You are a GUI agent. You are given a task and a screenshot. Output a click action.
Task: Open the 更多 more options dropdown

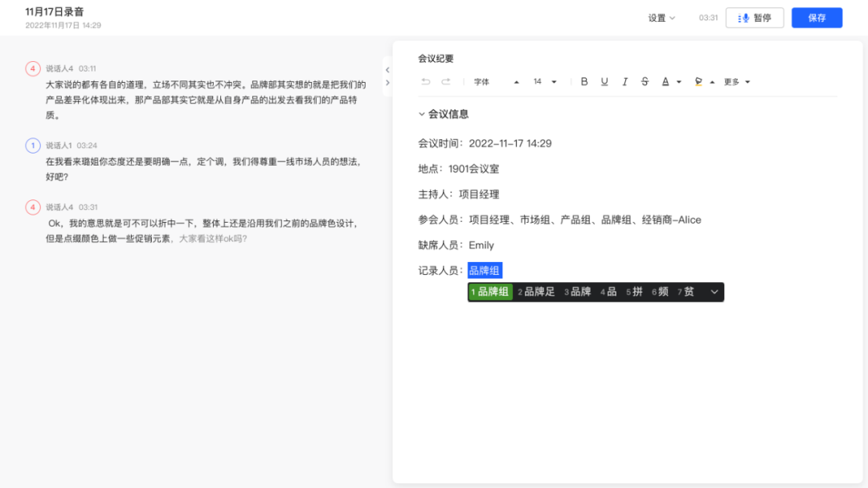(736, 82)
